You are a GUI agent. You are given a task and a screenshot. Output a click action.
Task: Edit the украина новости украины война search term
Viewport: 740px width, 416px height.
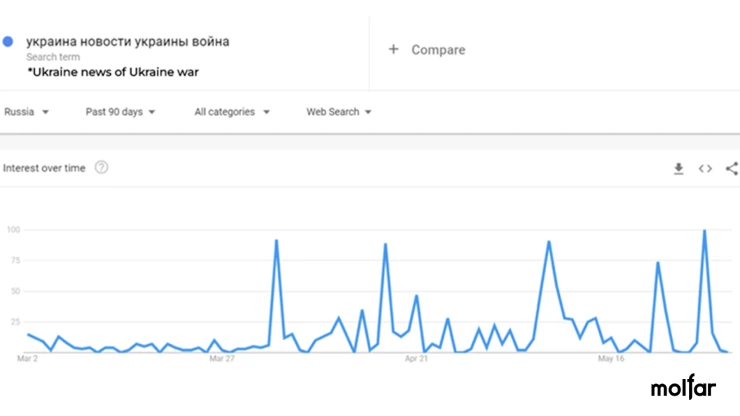coord(127,42)
